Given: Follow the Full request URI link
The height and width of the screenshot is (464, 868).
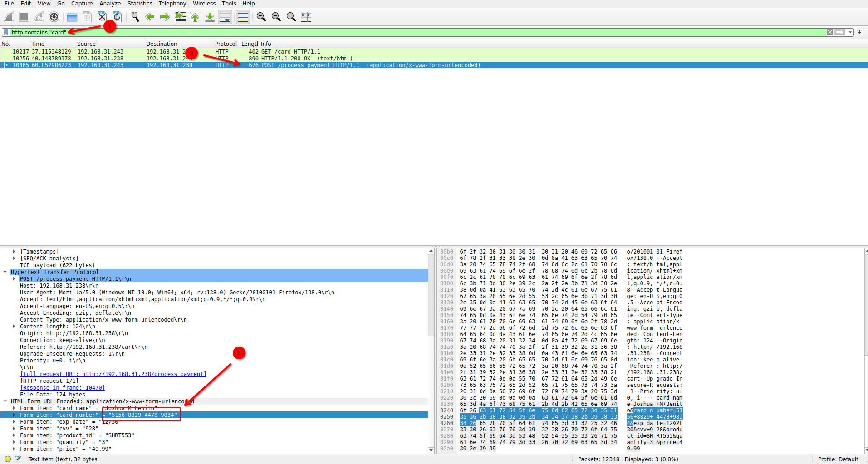Looking at the screenshot, I should pos(113,374).
